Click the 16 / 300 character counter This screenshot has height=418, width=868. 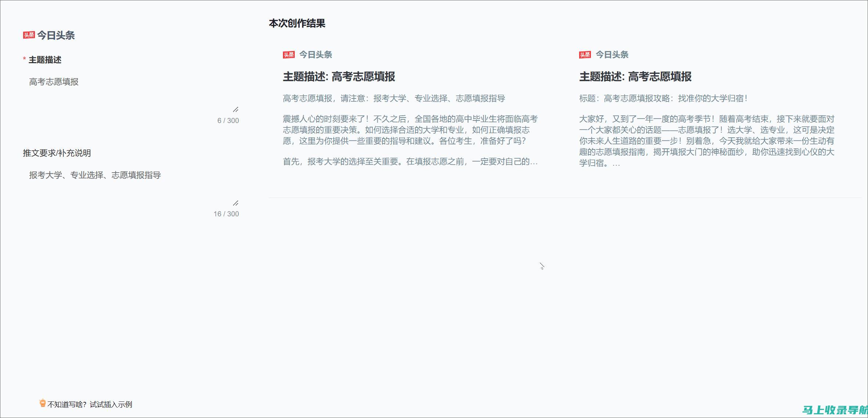[x=226, y=214]
